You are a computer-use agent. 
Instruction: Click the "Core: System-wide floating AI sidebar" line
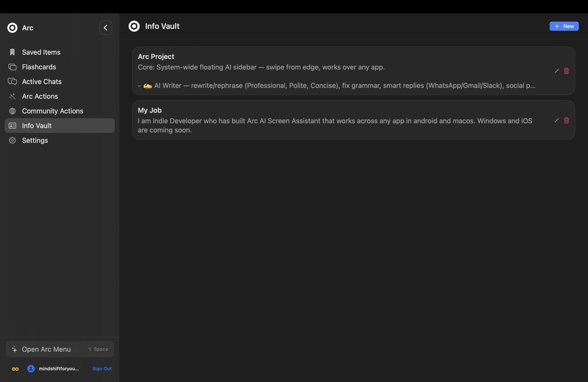[x=261, y=67]
